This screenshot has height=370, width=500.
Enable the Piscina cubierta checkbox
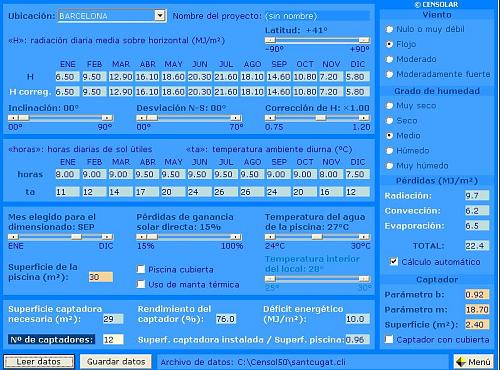(x=141, y=269)
